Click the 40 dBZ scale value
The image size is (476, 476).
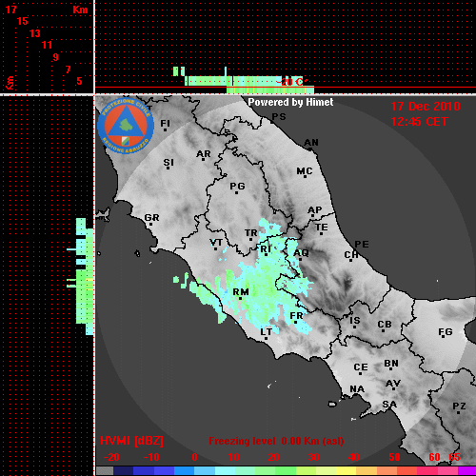[x=354, y=457]
